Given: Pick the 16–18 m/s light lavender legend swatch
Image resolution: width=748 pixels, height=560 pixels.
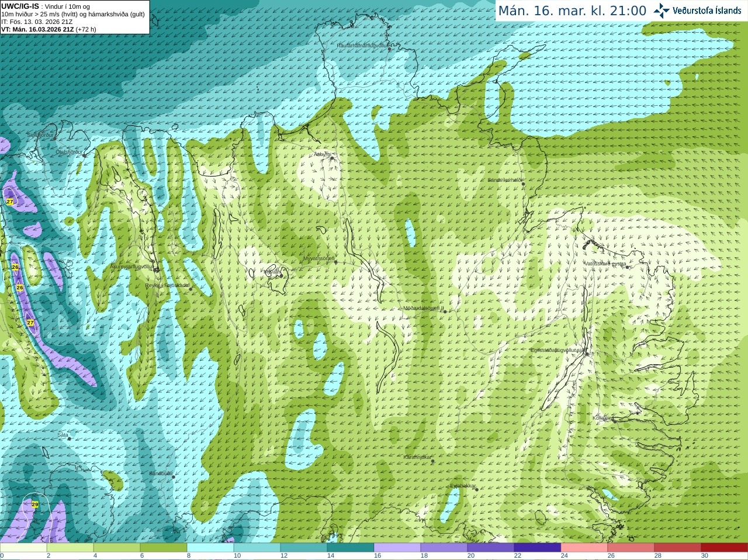Looking at the screenshot, I should (x=397, y=548).
